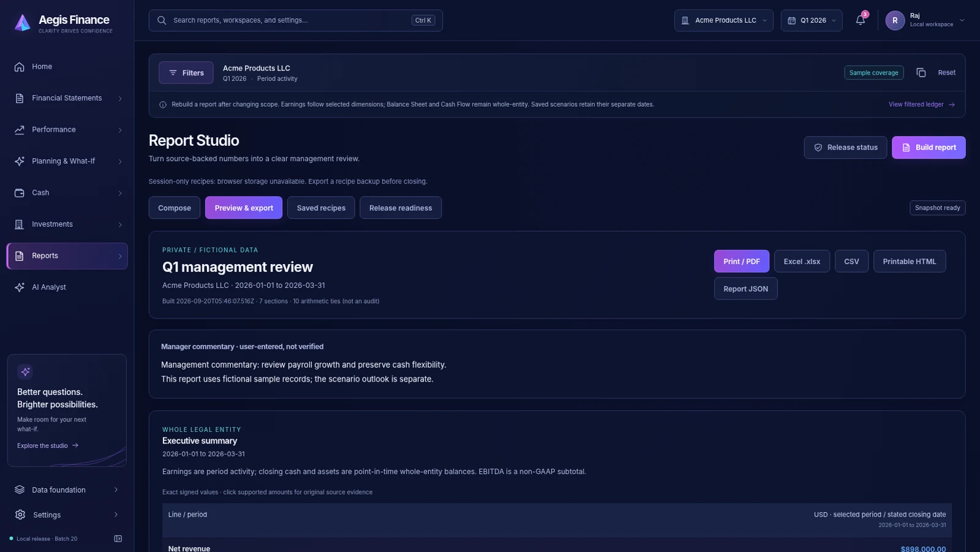Click Reset in the filter bar
The width and height of the screenshot is (980, 552).
[x=946, y=72]
